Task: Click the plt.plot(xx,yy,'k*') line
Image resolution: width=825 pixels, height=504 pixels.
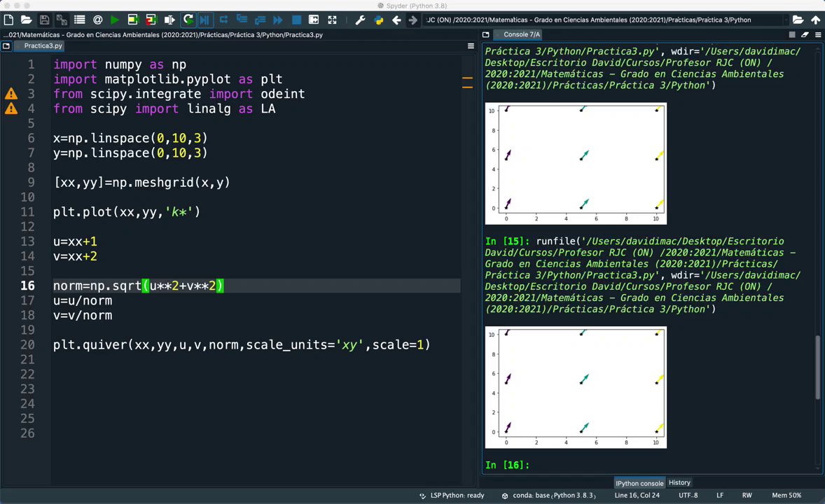Action: click(126, 212)
